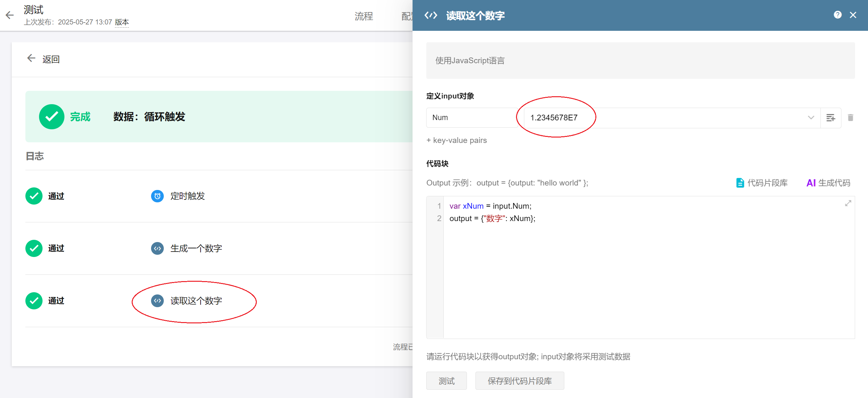Screen dimensions: 868x398
Task: Click AI 生成代码 button
Action: coord(828,183)
